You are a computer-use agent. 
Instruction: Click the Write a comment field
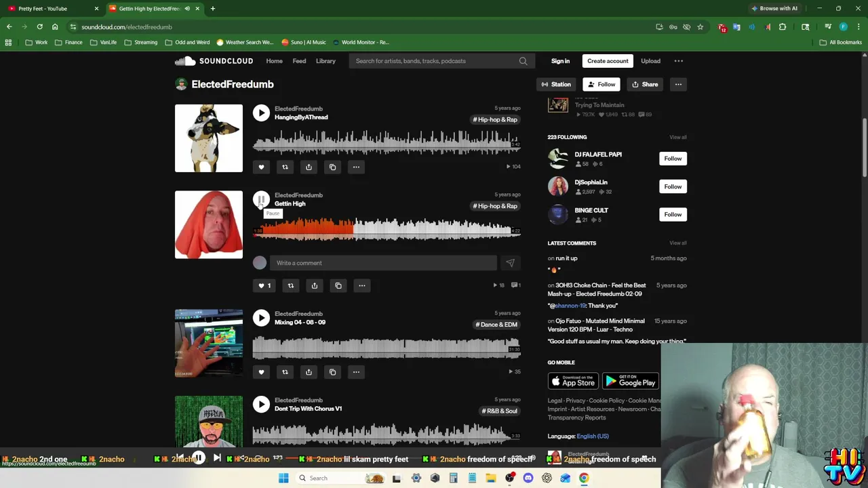[384, 263]
